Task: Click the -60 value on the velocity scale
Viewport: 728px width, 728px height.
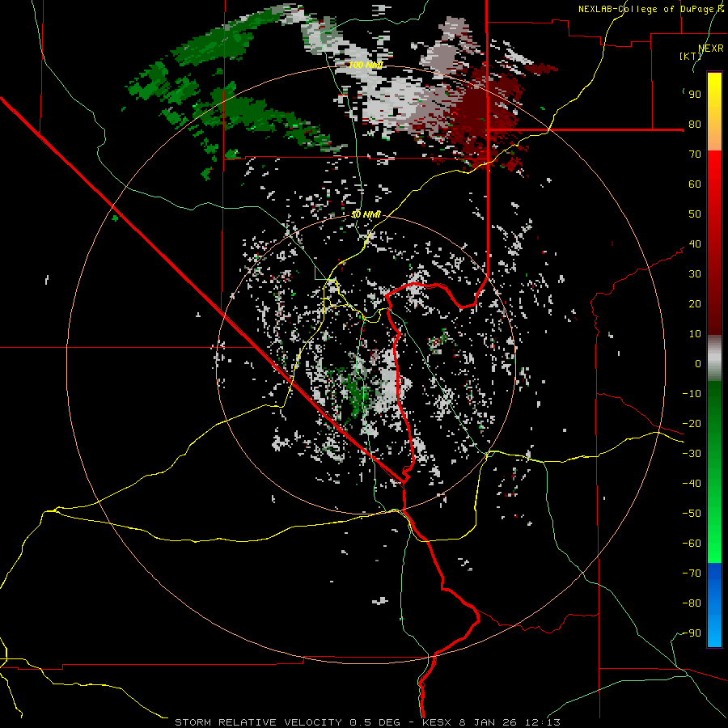Action: (x=692, y=544)
